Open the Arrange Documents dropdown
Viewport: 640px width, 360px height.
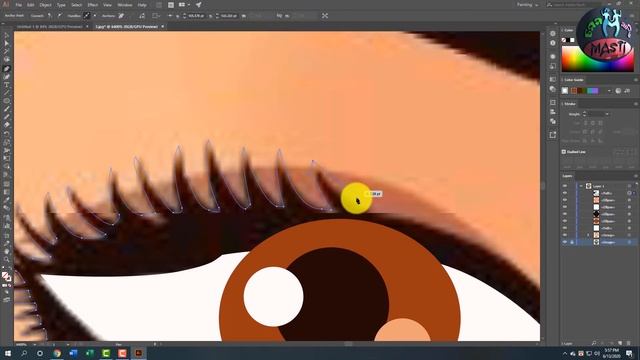pyautogui.click(x=184, y=5)
